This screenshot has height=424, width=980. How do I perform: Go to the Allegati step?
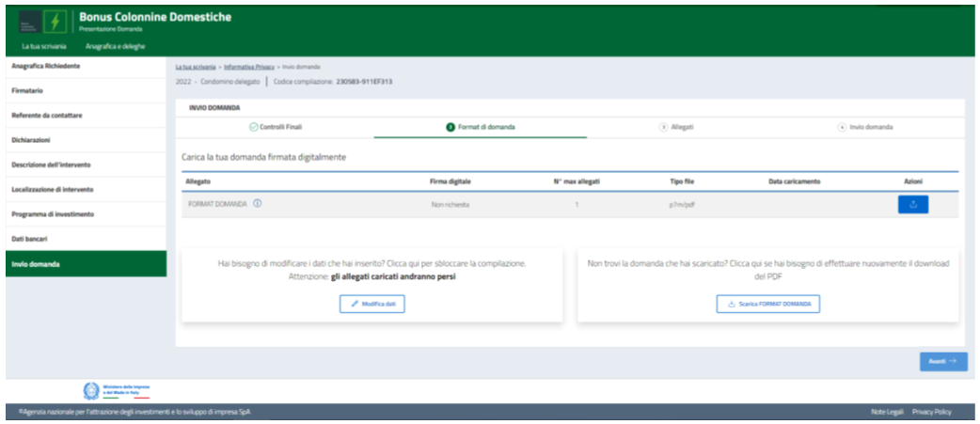coord(676,126)
